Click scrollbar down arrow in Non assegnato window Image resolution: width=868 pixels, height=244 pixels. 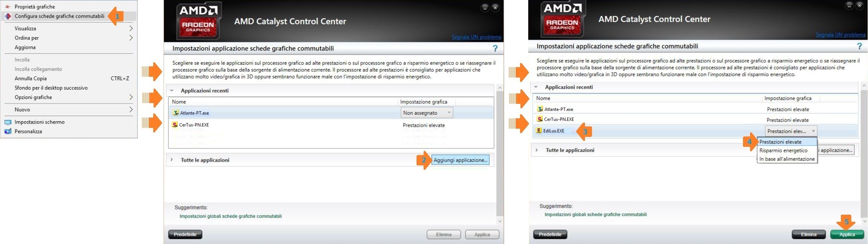[x=500, y=221]
